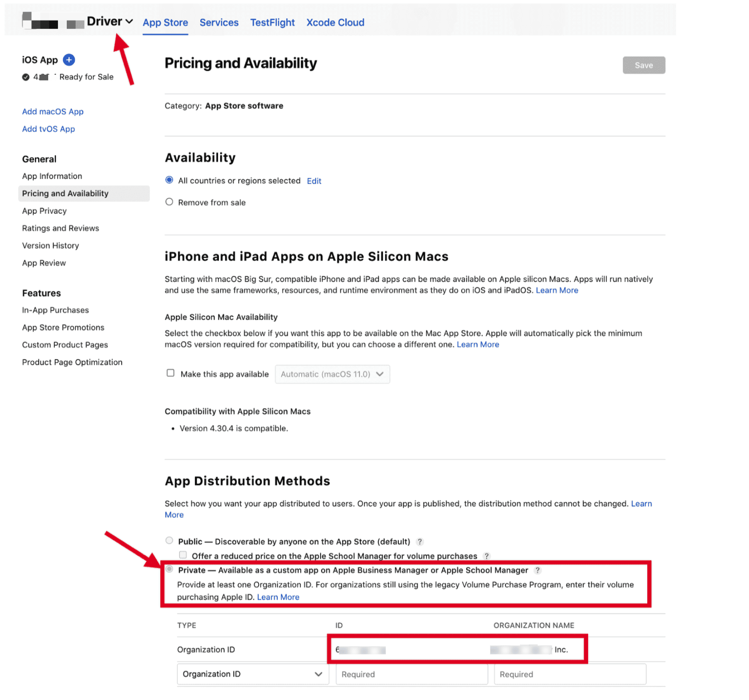Open Ratings and Reviews section

61,228
